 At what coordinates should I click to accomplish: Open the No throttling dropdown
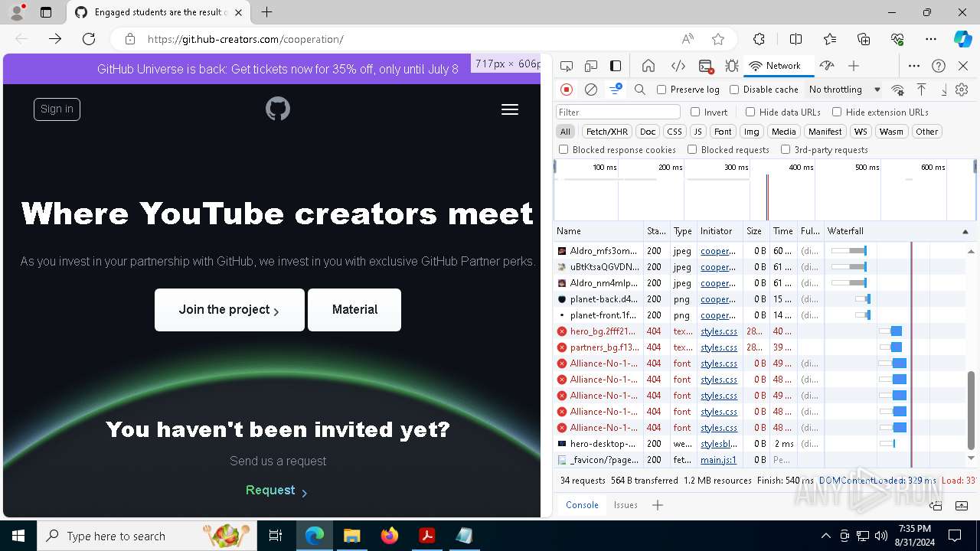click(x=844, y=90)
